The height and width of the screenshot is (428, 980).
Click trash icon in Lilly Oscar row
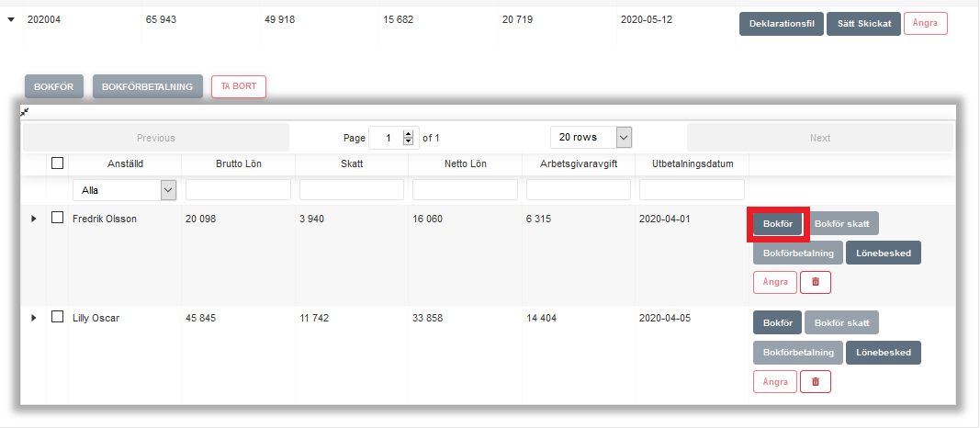[815, 381]
